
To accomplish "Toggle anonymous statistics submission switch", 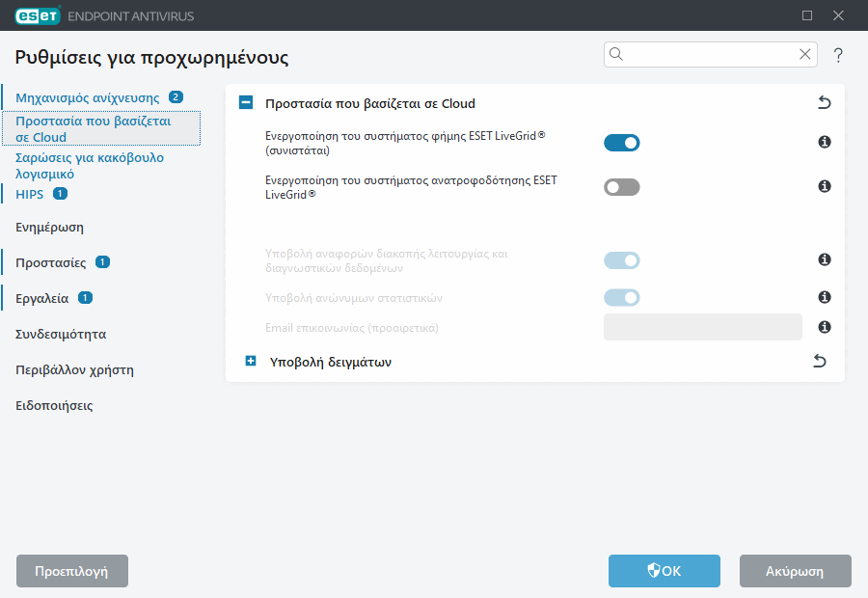I will point(622,298).
